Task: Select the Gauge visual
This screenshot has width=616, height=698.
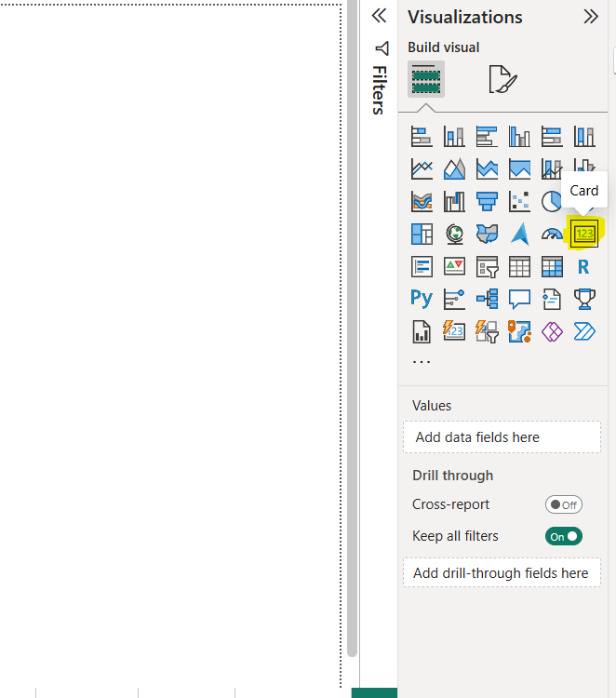Action: 552,234
